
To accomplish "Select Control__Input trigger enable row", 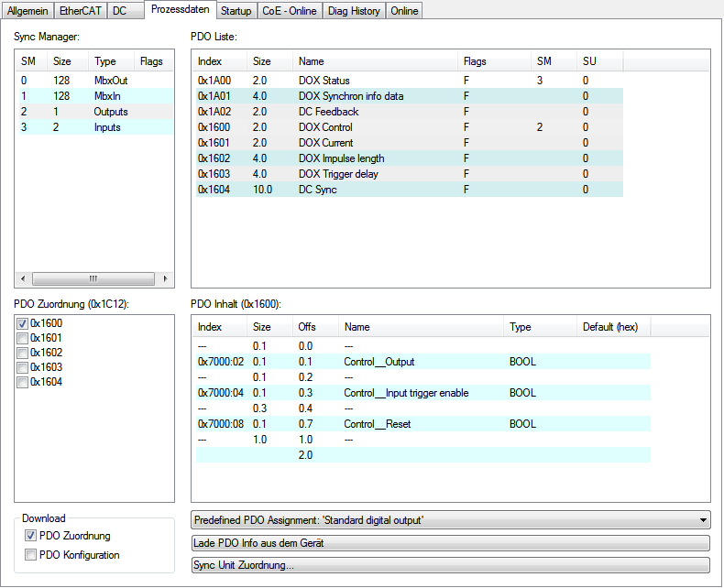I will 423,393.
